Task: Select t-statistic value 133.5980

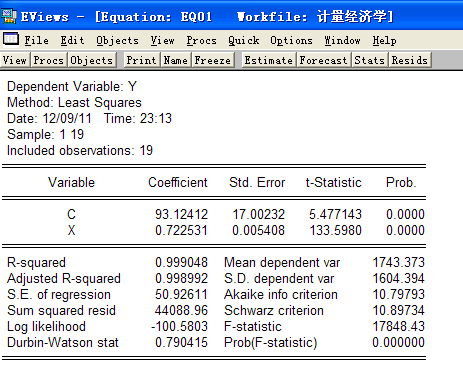Action: pos(336,230)
